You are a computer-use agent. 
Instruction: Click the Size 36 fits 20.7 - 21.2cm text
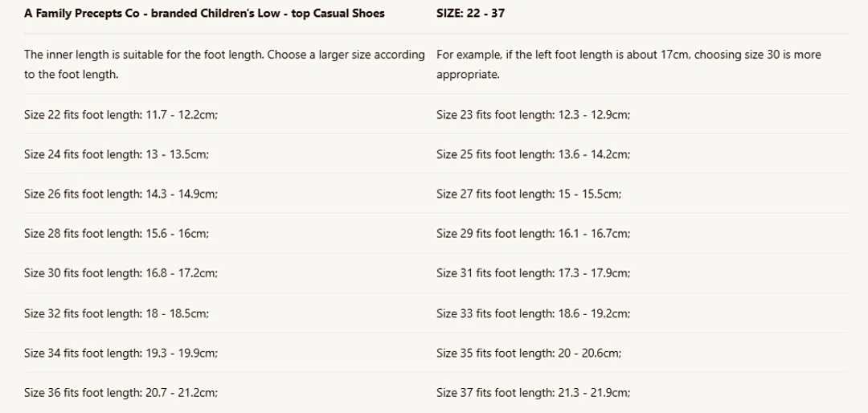[x=121, y=393]
